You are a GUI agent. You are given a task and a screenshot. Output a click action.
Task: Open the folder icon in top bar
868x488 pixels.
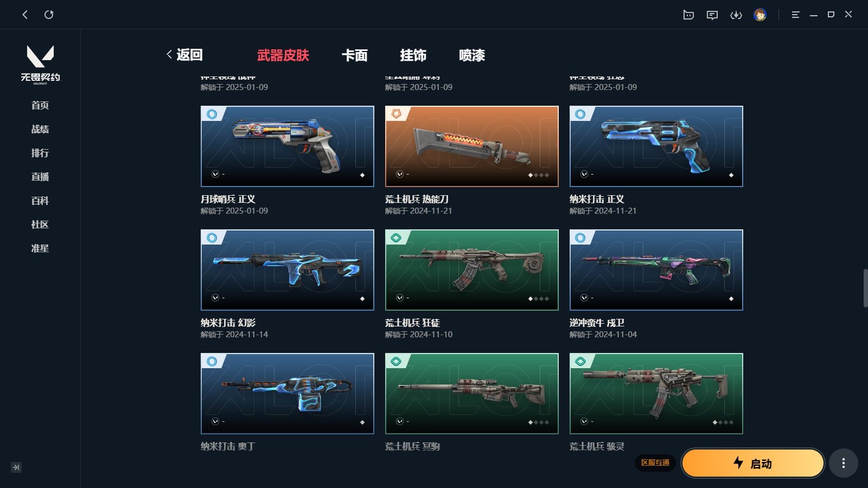coord(688,15)
